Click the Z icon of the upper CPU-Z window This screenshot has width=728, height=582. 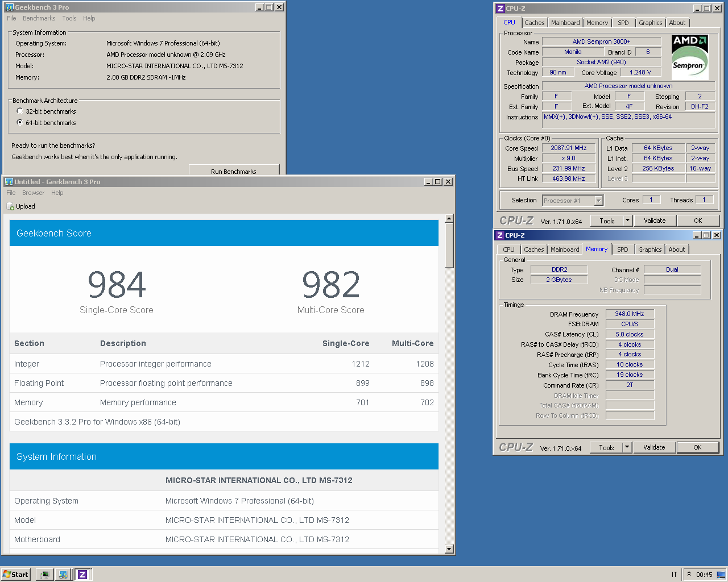pyautogui.click(x=500, y=9)
